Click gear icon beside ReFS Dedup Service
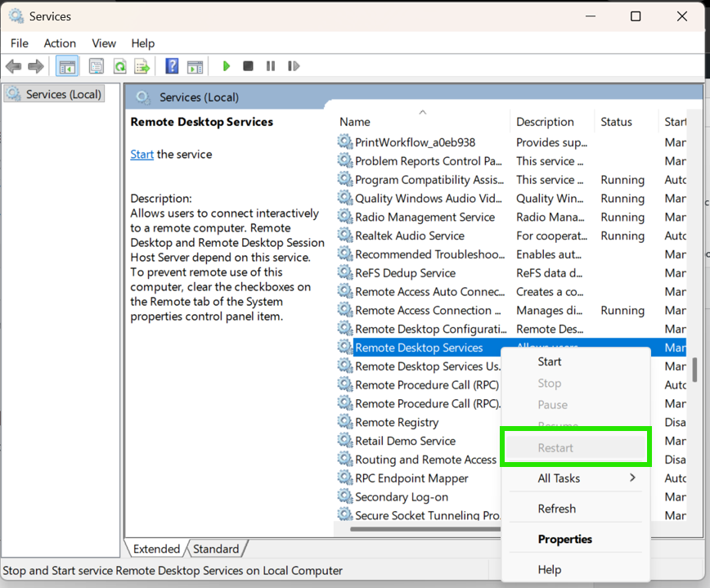The height and width of the screenshot is (588, 710). [x=345, y=272]
